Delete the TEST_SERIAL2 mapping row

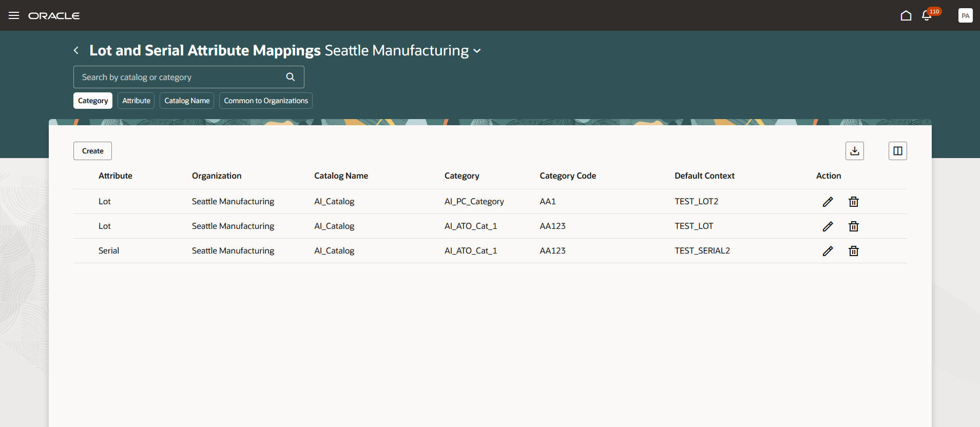coord(854,251)
